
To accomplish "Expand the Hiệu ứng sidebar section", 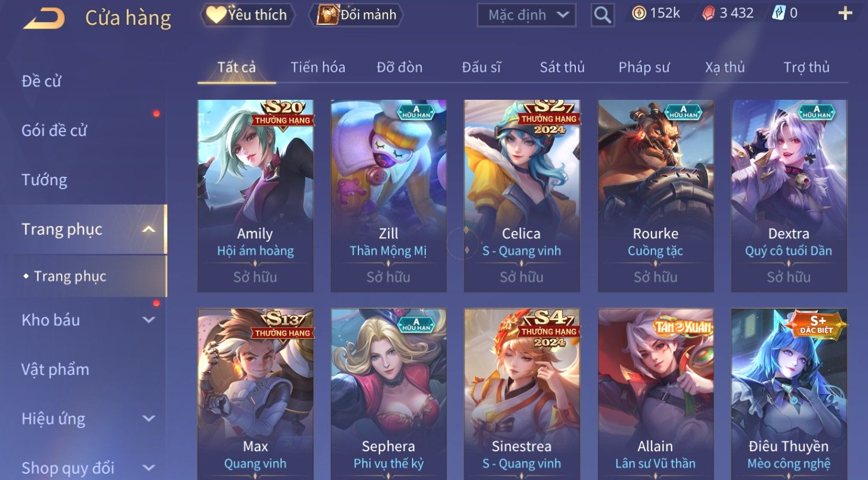I will pyautogui.click(x=149, y=419).
